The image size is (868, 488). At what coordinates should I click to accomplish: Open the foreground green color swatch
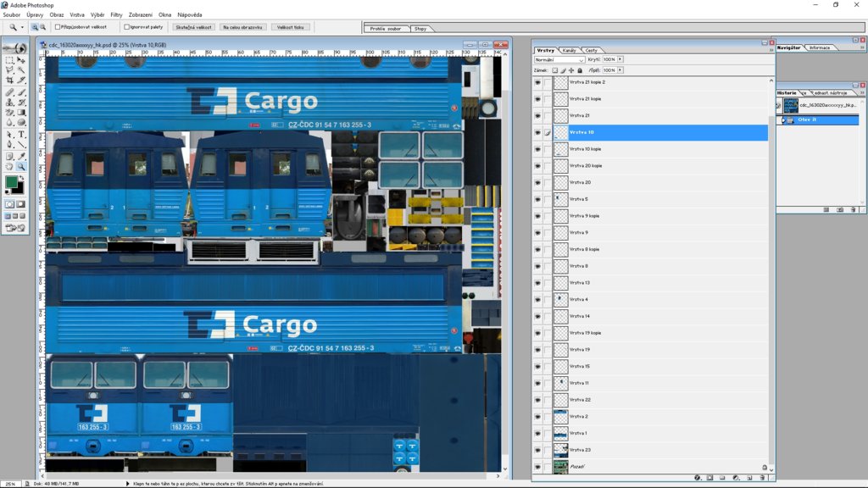click(10, 181)
